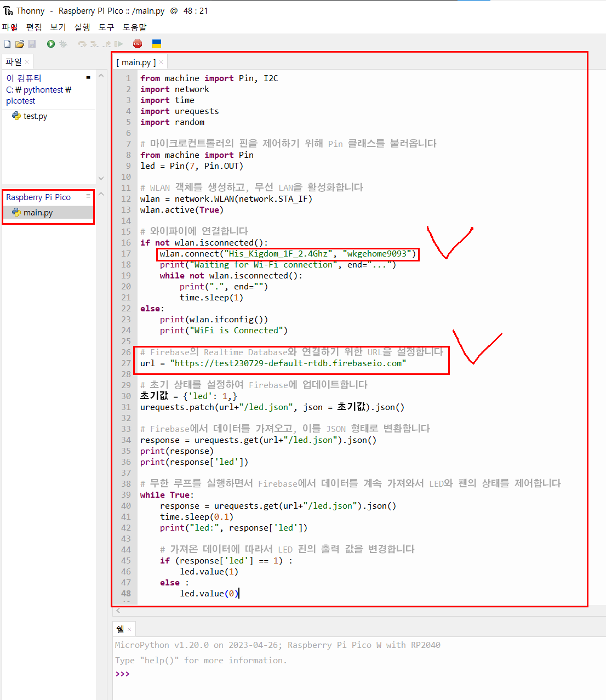Click 'print("WiFi is Connected")' line

224,331
